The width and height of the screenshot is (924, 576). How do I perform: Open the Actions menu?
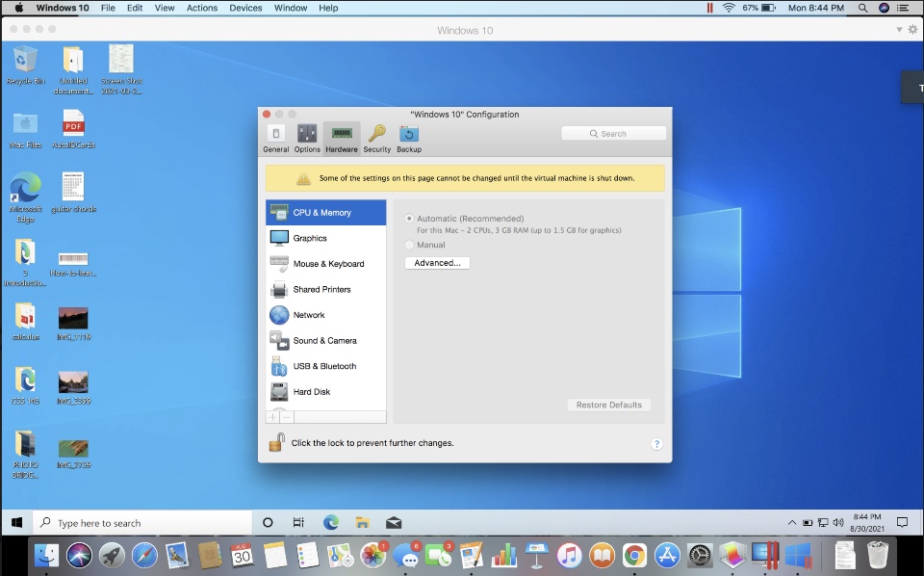202,8
